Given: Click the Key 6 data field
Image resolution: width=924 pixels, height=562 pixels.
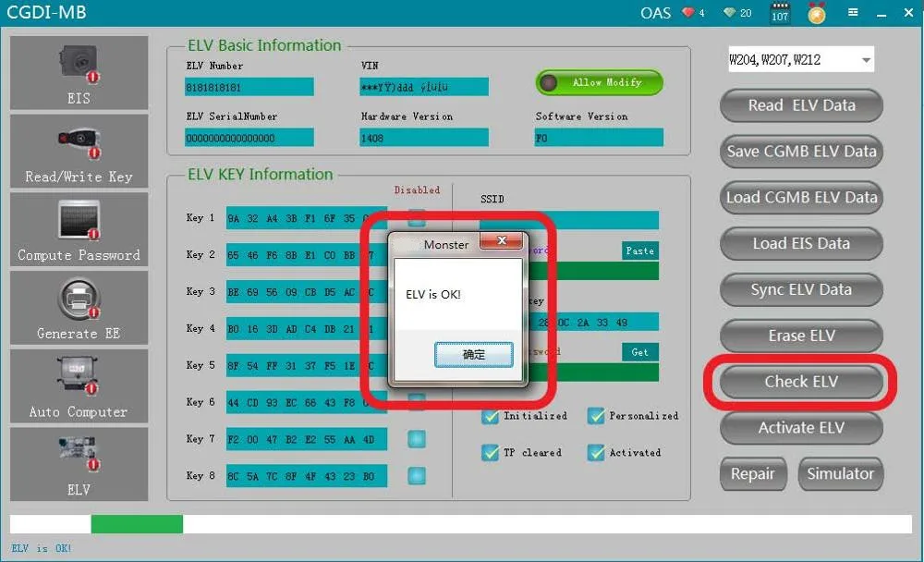Looking at the screenshot, I should tap(307, 402).
